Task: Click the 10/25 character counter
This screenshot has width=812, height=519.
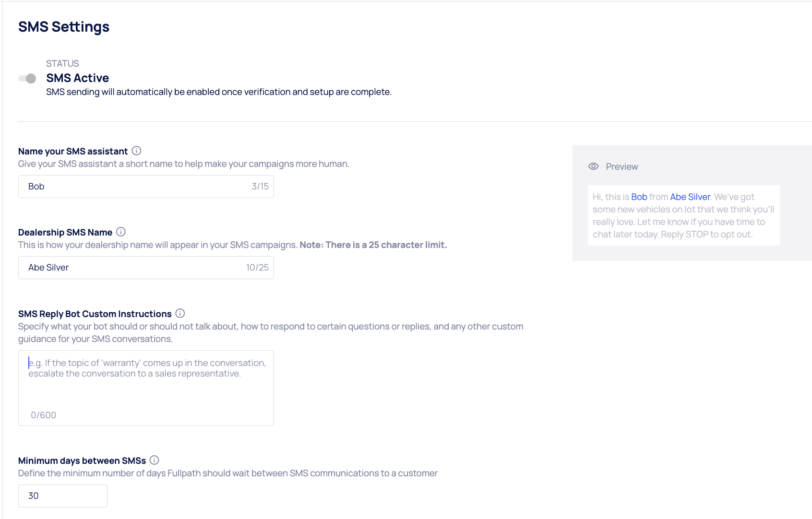Action: coord(257,268)
